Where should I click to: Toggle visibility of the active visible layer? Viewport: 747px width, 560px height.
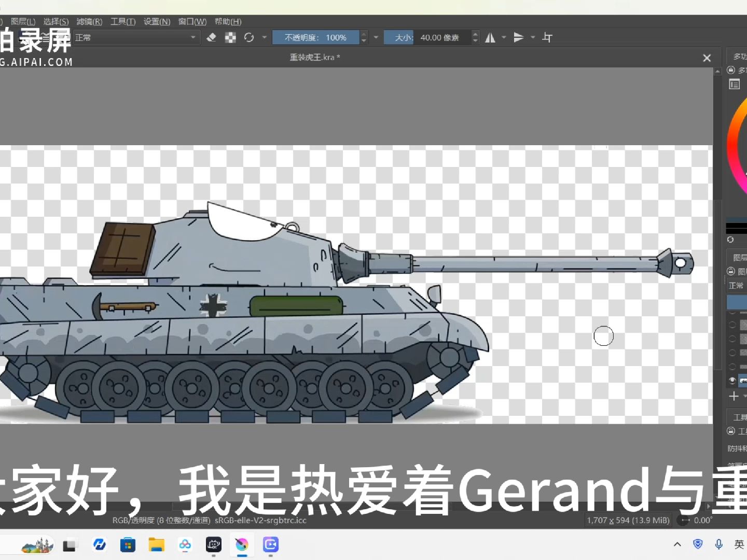[x=732, y=381]
